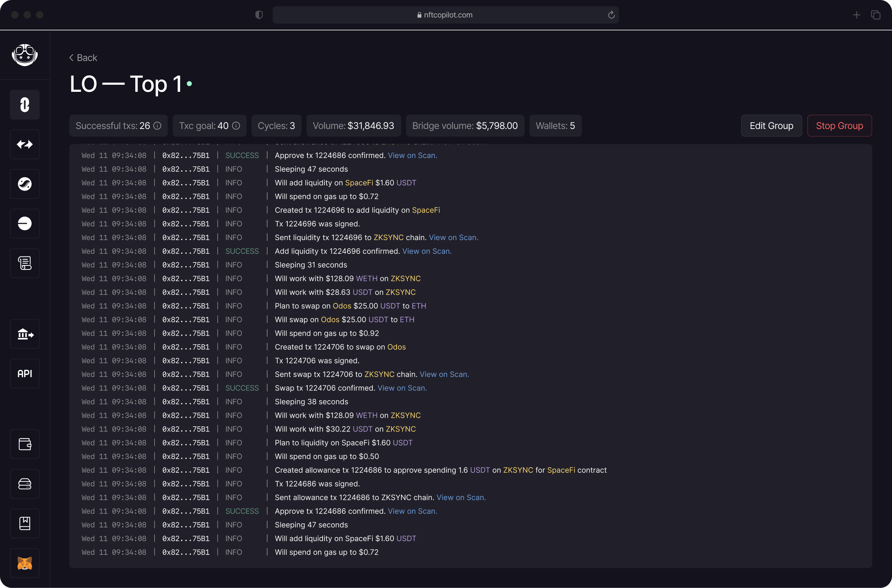Open View on Scan for Add liquidity tx 1224696 confirmed
This screenshot has width=892, height=588.
(x=427, y=251)
